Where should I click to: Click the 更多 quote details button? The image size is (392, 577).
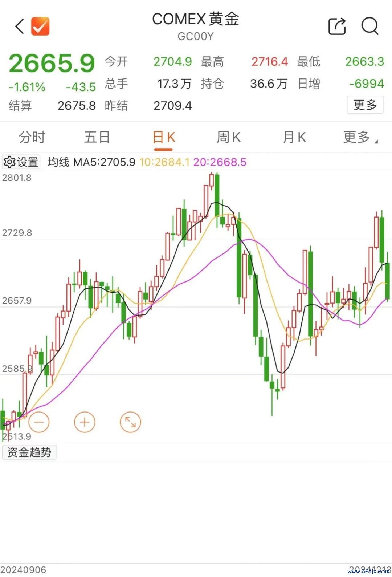point(365,105)
